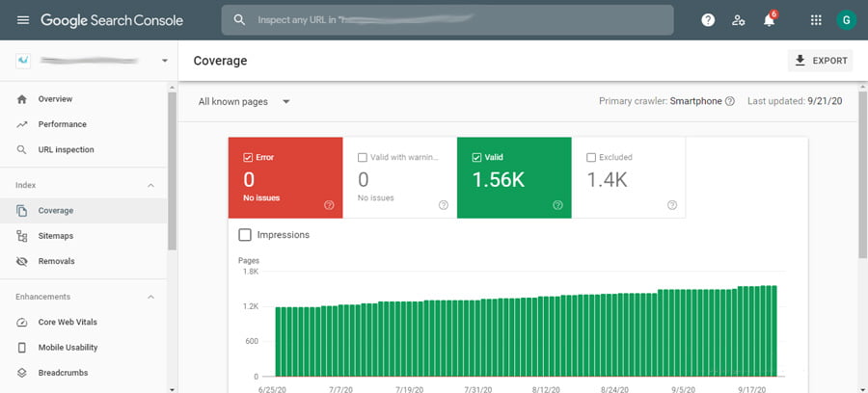The width and height of the screenshot is (868, 393).
Task: Click the Overview home icon
Action: pyautogui.click(x=21, y=99)
